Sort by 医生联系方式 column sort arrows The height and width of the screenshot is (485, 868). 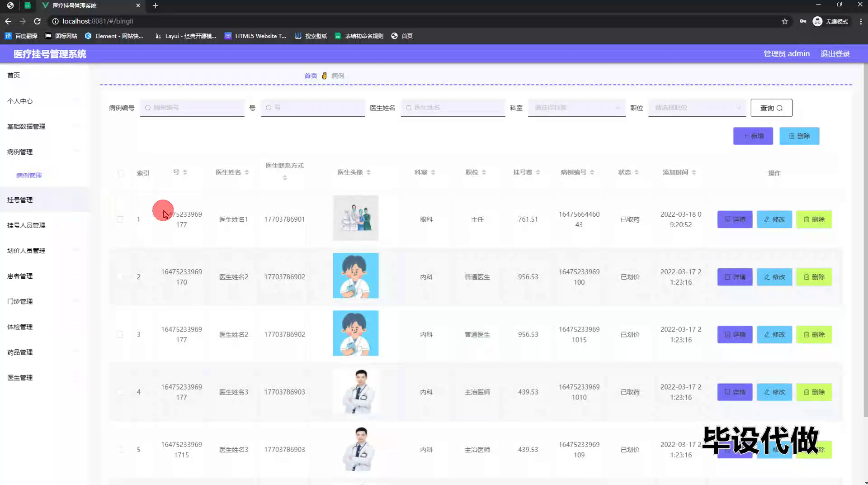click(285, 178)
